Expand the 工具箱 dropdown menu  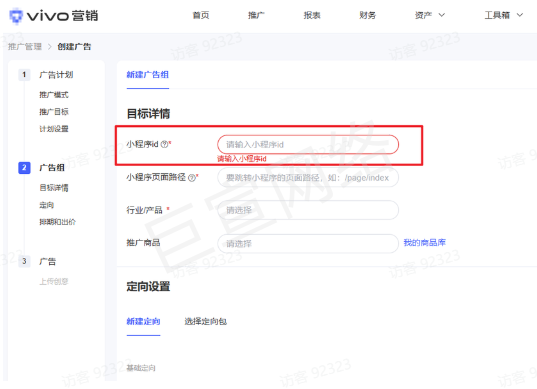pyautogui.click(x=503, y=15)
